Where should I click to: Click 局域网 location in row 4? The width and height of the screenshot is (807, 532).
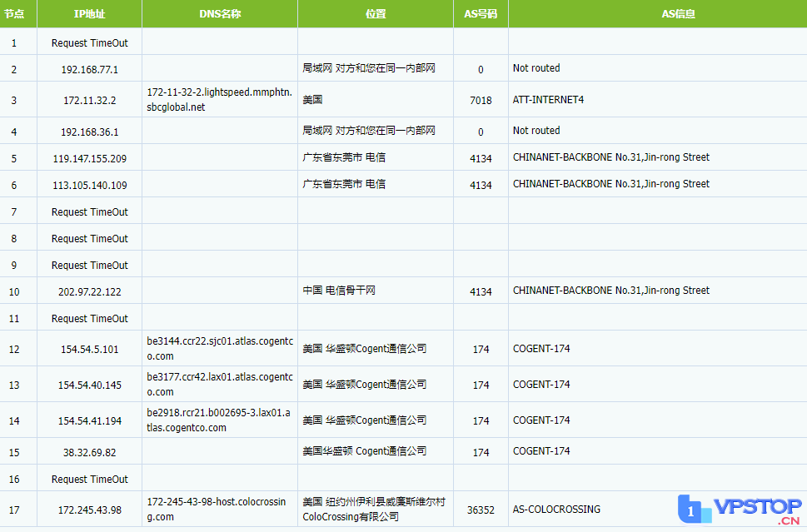coord(368,131)
